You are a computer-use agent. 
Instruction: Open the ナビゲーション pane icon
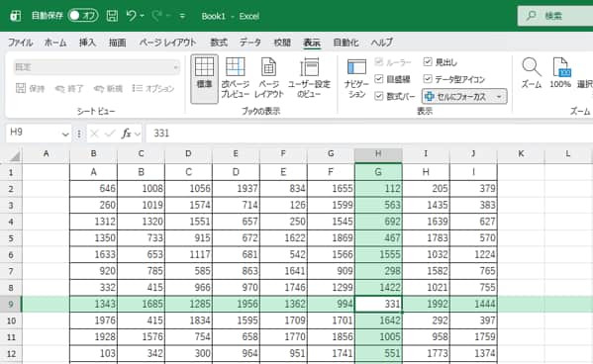[356, 78]
